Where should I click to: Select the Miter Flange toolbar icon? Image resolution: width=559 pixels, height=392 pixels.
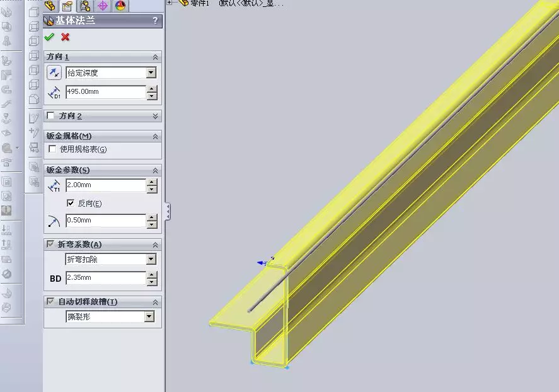tap(6, 75)
